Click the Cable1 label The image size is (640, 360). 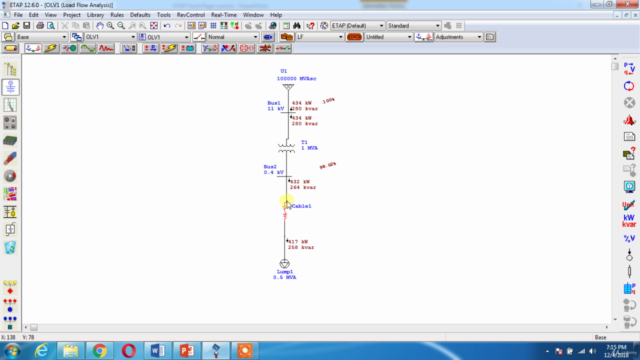point(302,206)
